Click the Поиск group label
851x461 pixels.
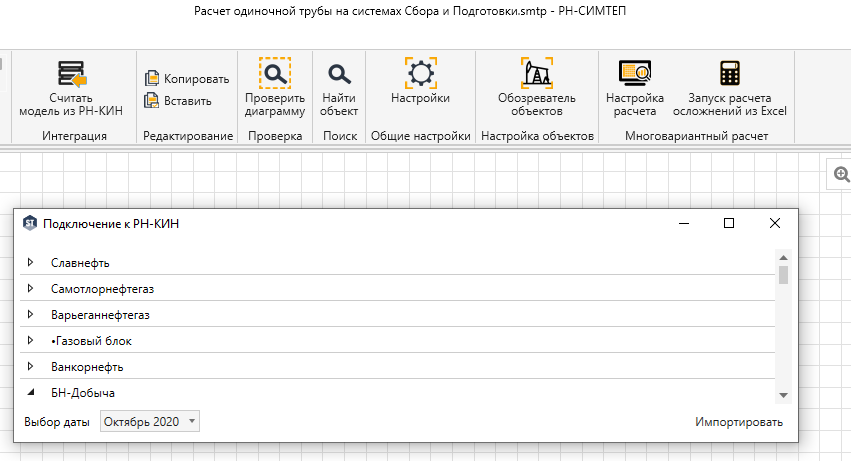coord(340,136)
